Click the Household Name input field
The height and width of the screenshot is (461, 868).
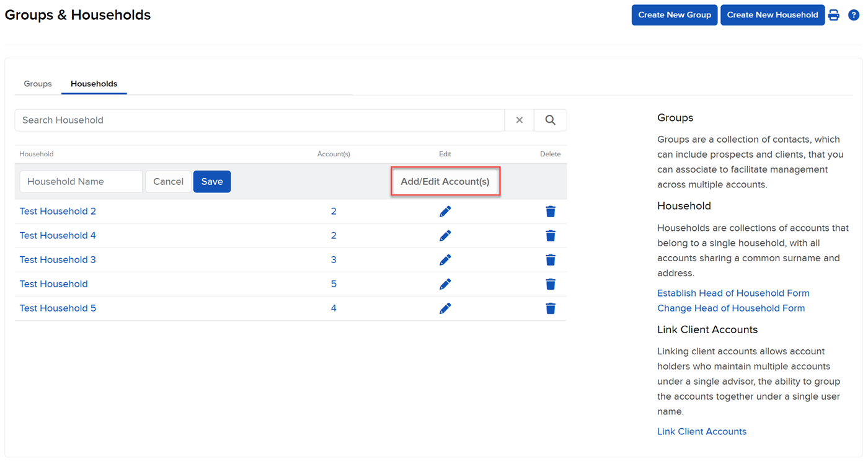pos(81,182)
